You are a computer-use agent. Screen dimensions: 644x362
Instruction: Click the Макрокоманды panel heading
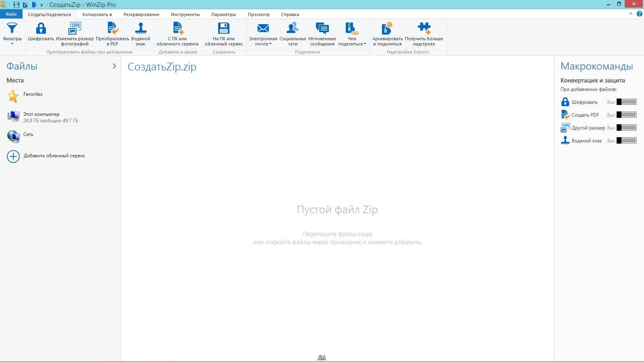(x=597, y=66)
